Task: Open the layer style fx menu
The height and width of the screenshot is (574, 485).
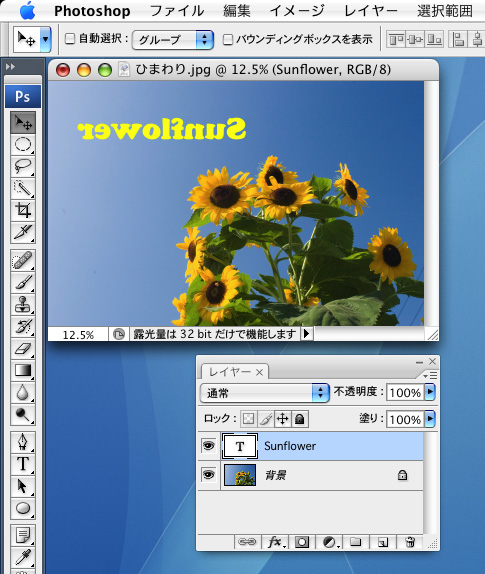Action: (275, 541)
